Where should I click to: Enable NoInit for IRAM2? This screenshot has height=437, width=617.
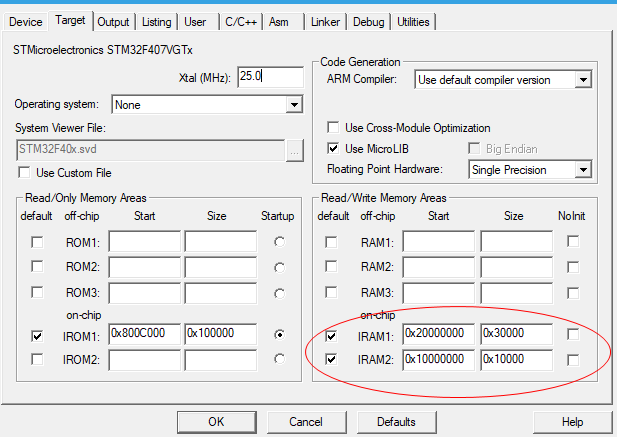(x=573, y=360)
